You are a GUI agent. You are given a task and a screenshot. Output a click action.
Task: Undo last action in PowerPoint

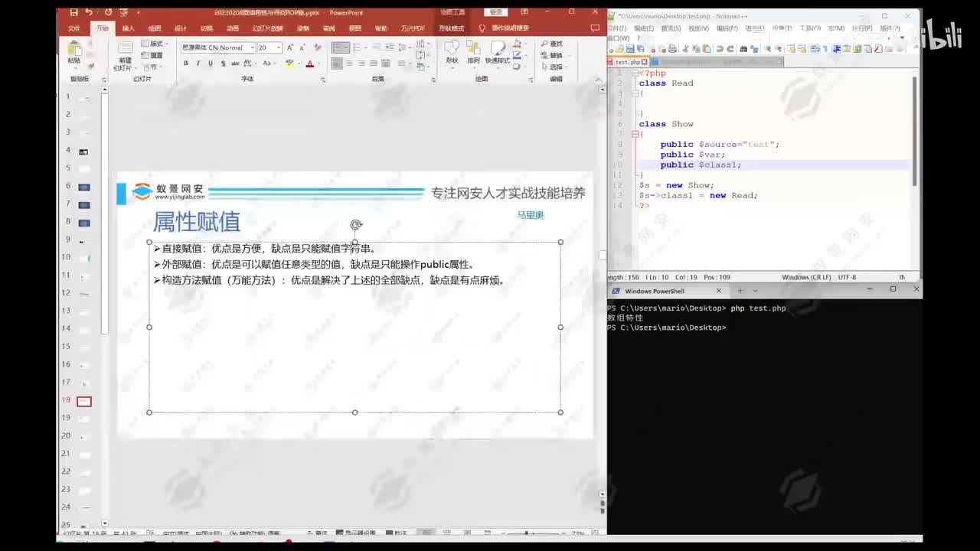[89, 12]
